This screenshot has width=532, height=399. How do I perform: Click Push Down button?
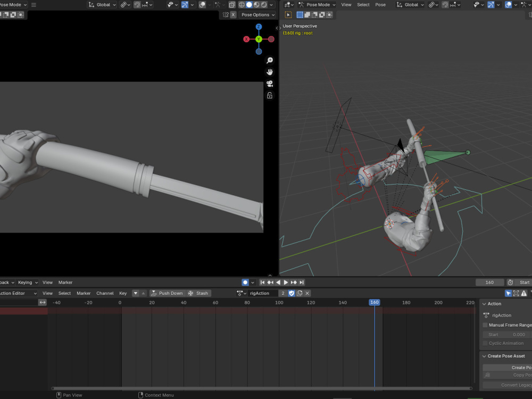pos(167,293)
